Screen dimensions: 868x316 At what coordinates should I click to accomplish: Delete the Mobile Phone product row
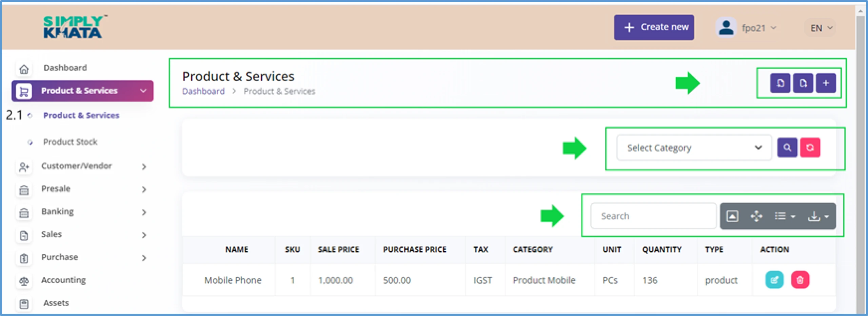click(x=800, y=280)
